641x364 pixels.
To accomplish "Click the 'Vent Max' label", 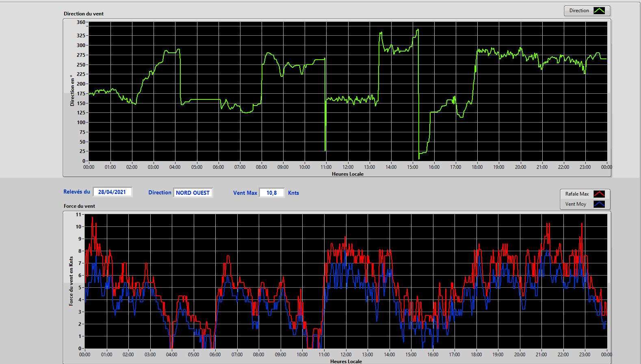I will (245, 193).
